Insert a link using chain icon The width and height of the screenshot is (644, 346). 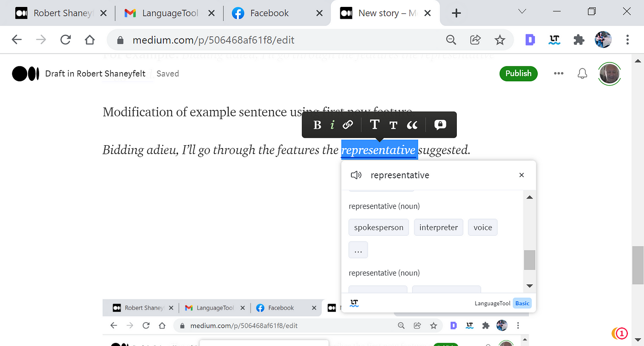point(348,125)
